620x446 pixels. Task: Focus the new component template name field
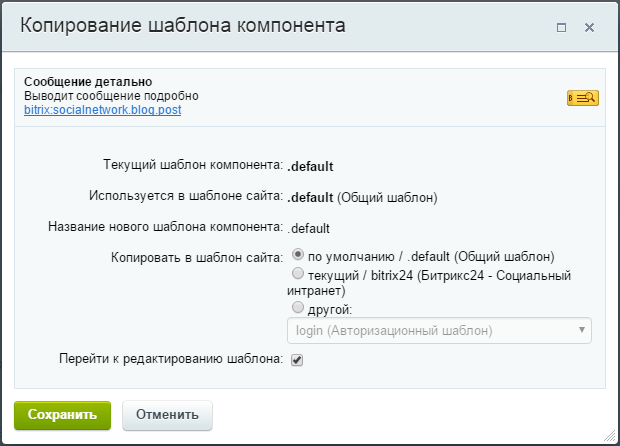308,228
